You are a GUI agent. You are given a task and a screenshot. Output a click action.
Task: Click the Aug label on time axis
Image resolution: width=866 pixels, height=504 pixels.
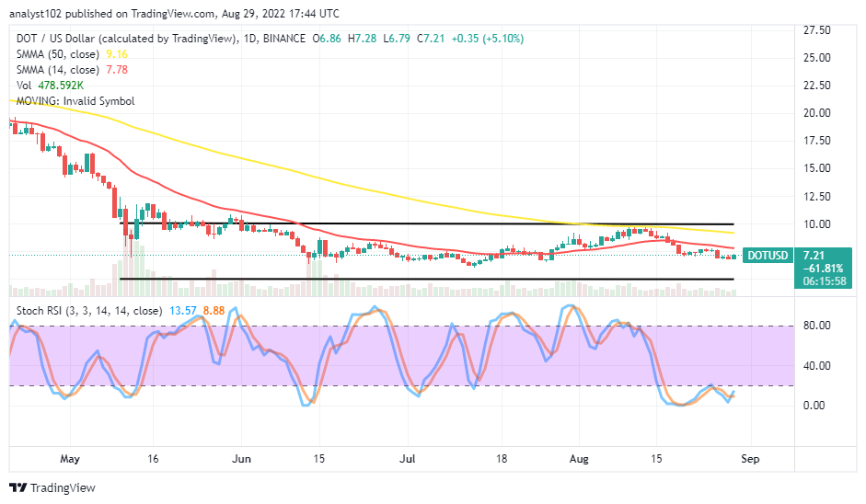point(579,459)
